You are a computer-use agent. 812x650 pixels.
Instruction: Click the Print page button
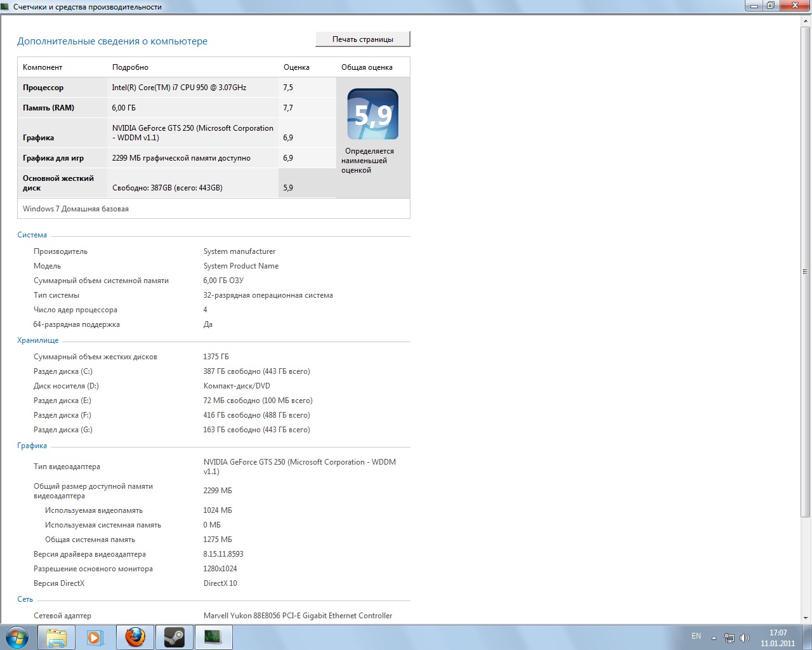(363, 39)
